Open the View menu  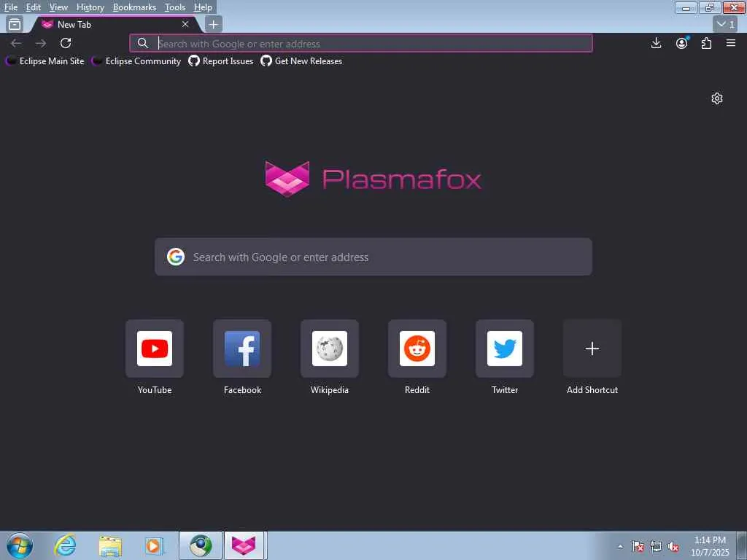pos(58,7)
